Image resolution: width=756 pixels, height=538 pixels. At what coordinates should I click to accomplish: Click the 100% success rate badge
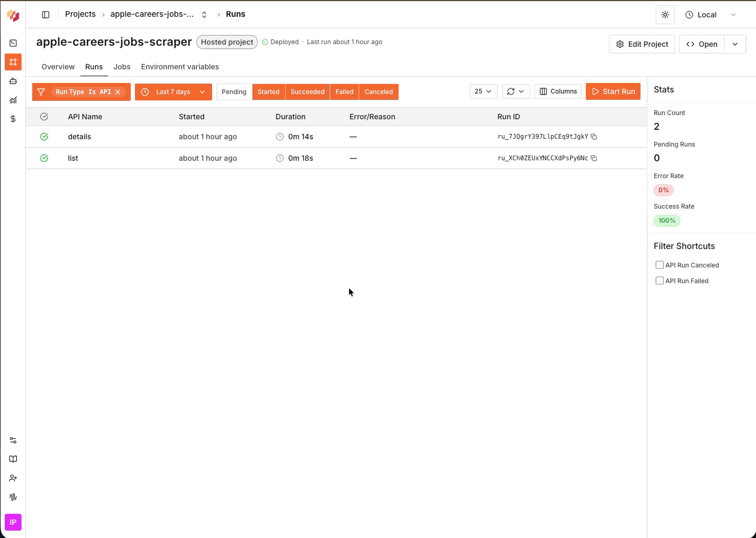tap(667, 221)
